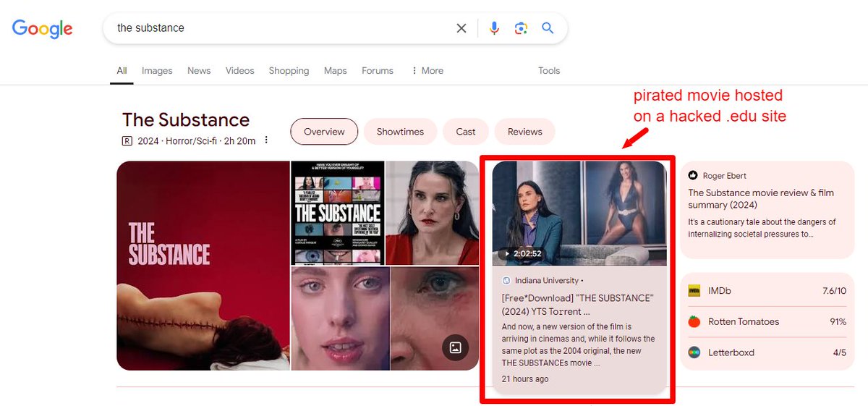
Task: Open the Videos tab
Action: 239,71
